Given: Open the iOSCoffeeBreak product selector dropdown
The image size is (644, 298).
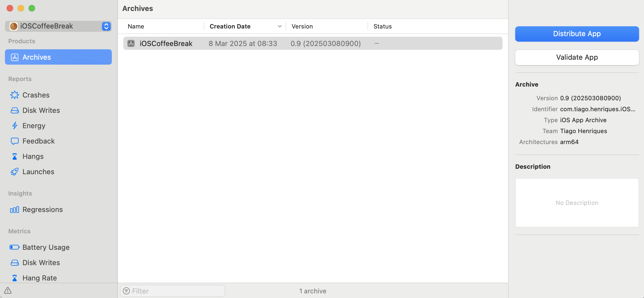Looking at the screenshot, I should (58, 26).
